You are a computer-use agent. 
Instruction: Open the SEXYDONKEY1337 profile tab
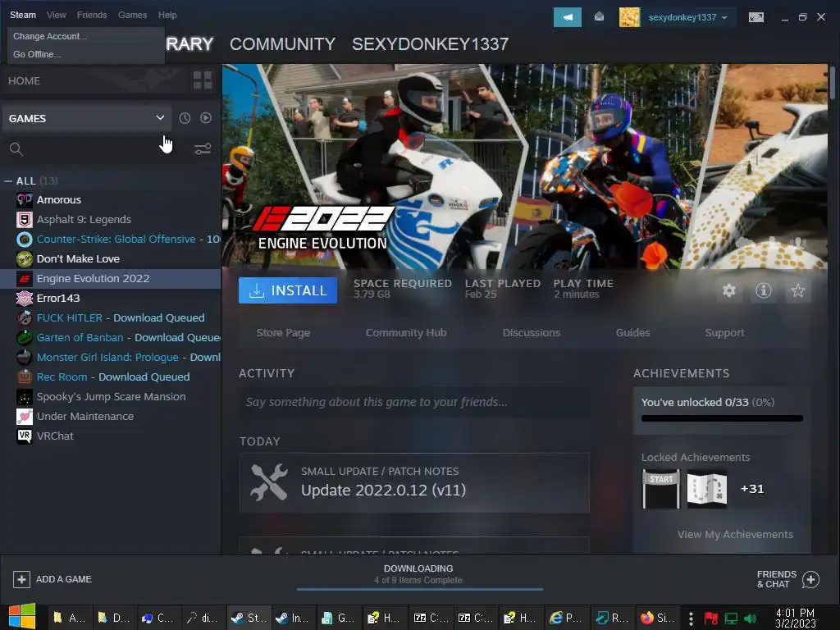click(x=430, y=44)
